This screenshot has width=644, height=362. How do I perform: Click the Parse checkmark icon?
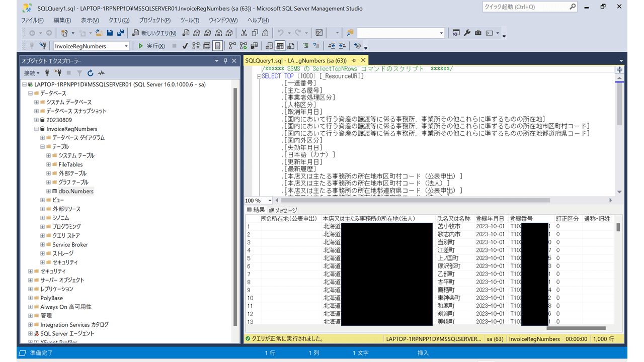[185, 46]
